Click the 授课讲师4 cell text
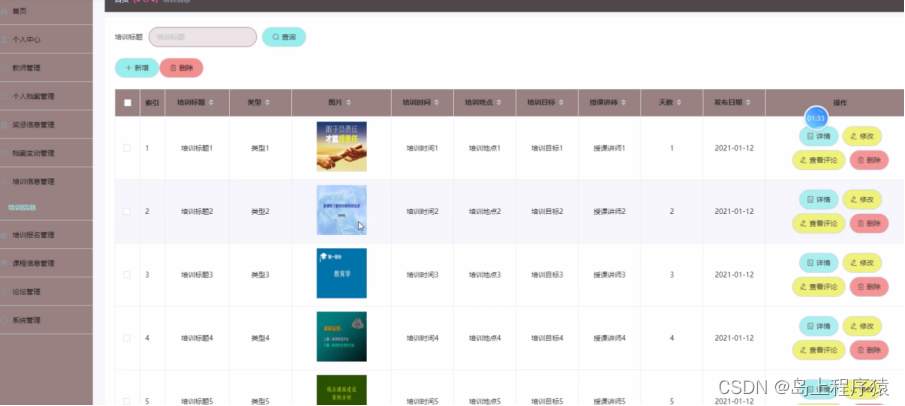The image size is (905, 406). point(609,338)
